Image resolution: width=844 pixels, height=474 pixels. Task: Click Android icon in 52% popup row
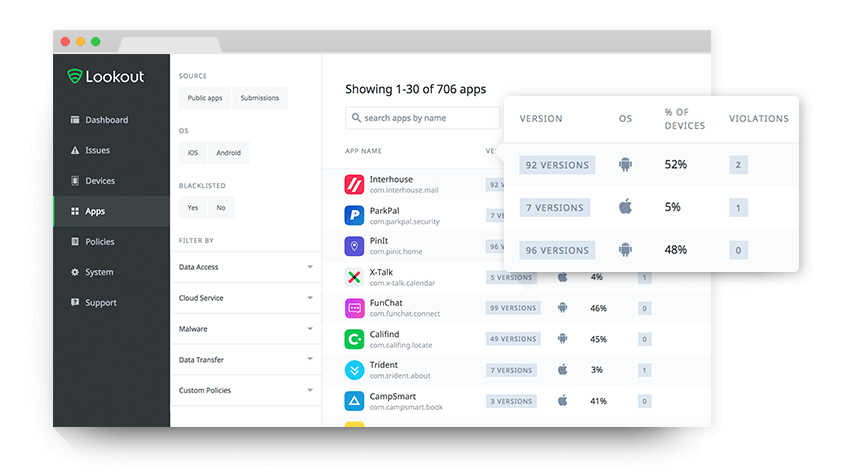point(625,164)
